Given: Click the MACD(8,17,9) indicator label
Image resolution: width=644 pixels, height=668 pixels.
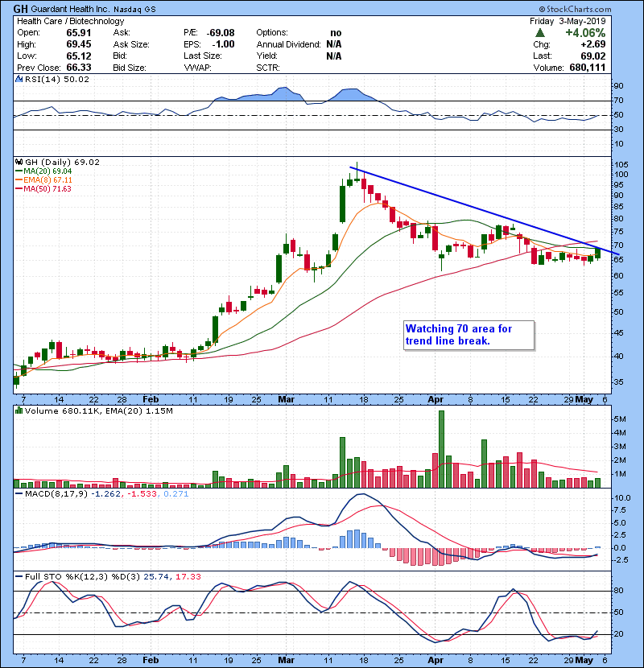Looking at the screenshot, I should [x=56, y=494].
